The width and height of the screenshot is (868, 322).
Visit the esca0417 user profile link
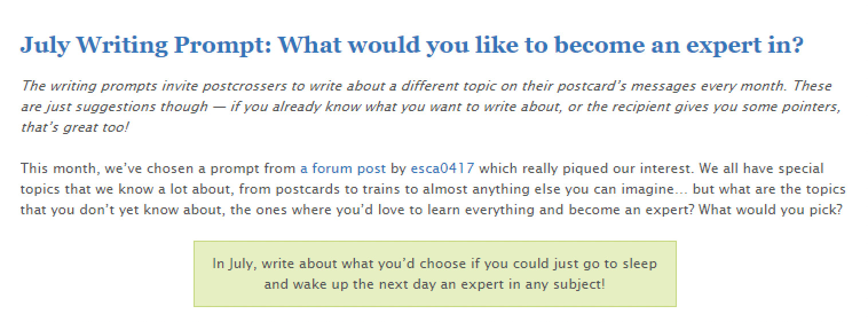click(x=442, y=168)
